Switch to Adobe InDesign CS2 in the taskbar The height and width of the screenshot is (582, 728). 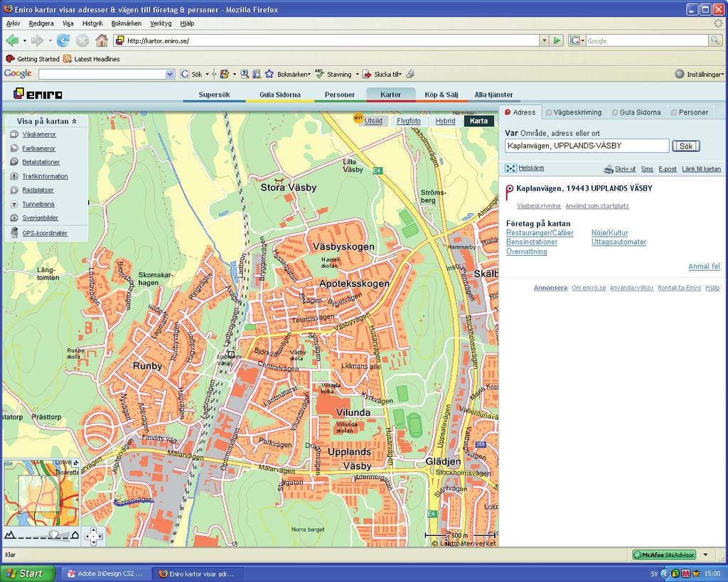point(105,573)
